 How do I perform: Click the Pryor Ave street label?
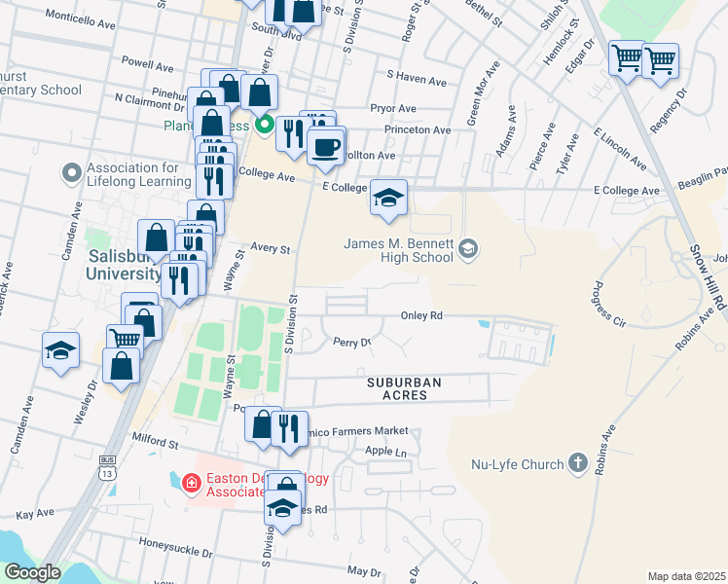(393, 108)
